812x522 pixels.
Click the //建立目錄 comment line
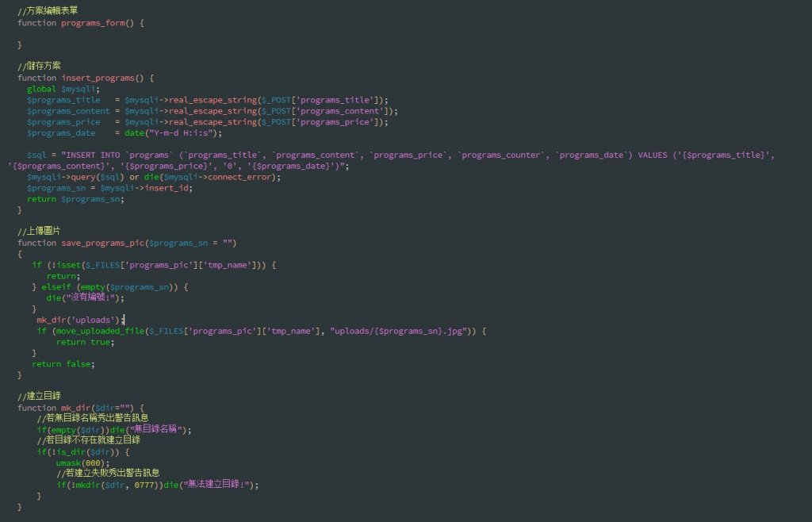click(x=40, y=396)
